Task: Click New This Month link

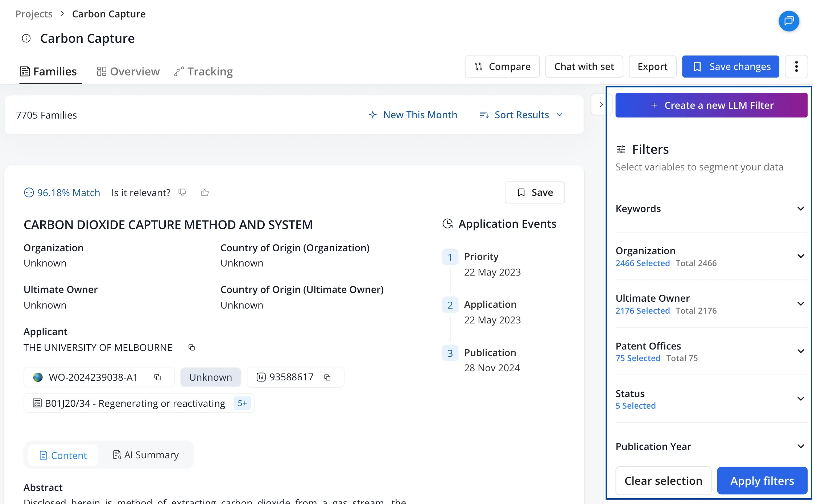Action: pos(413,115)
